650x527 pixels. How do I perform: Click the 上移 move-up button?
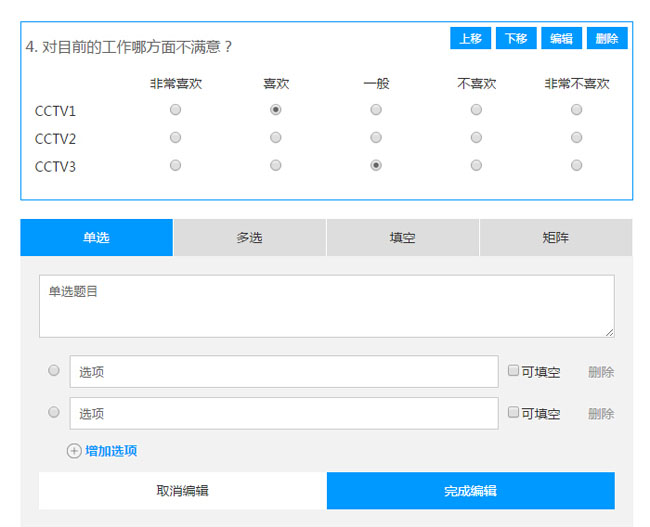click(470, 38)
